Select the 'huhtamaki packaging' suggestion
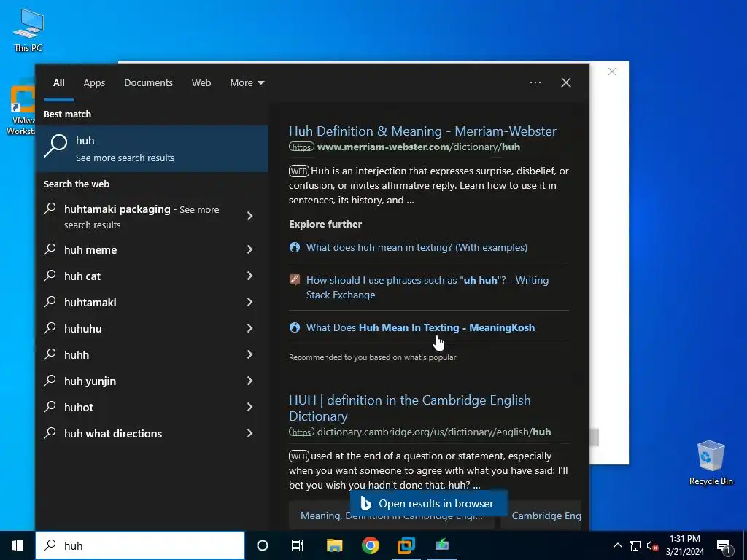747x560 pixels. click(x=142, y=217)
